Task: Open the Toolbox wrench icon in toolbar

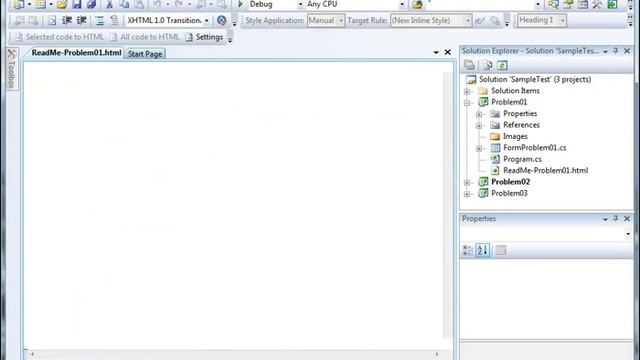Action: 598,4
